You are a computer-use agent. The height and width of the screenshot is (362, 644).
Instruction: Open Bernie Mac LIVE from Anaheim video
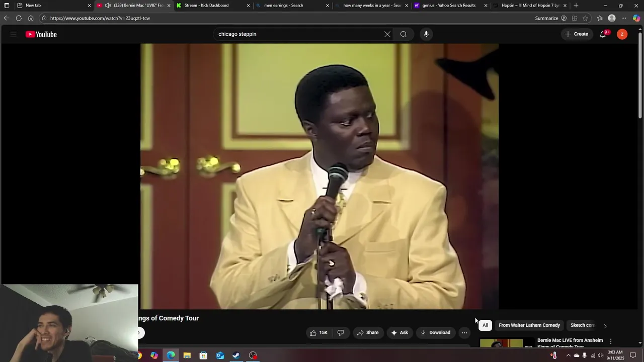click(570, 343)
